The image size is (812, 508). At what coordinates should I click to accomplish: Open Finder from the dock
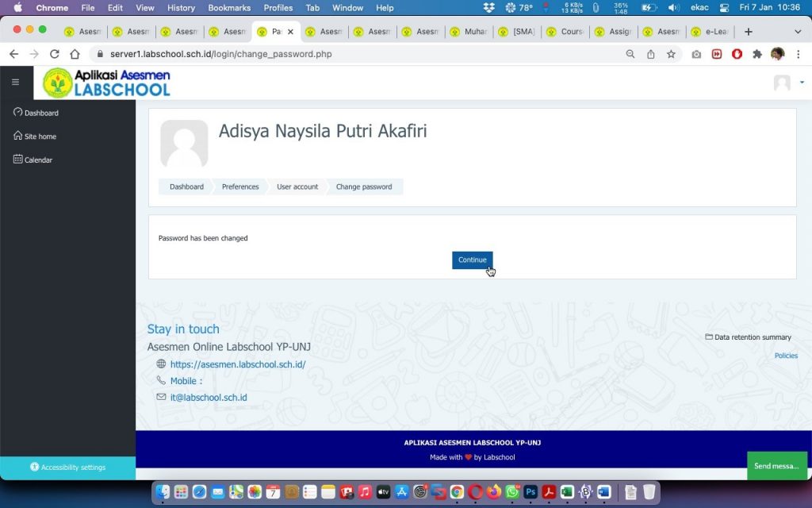click(x=163, y=491)
